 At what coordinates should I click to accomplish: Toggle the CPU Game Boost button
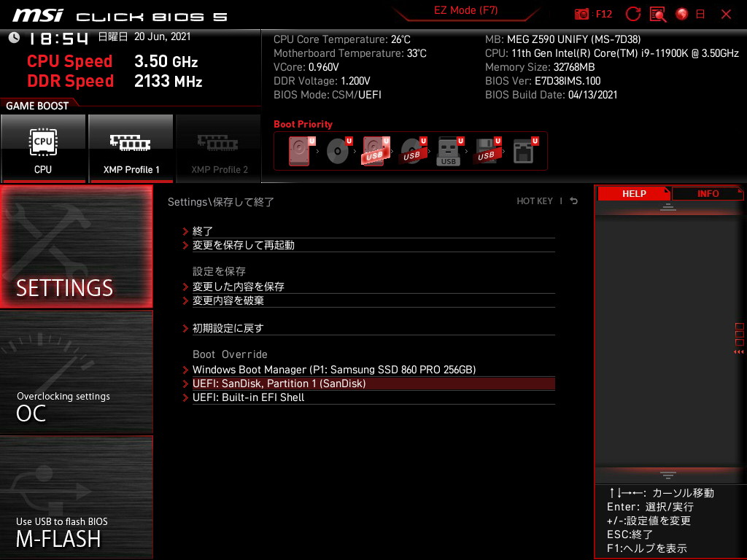tap(43, 148)
